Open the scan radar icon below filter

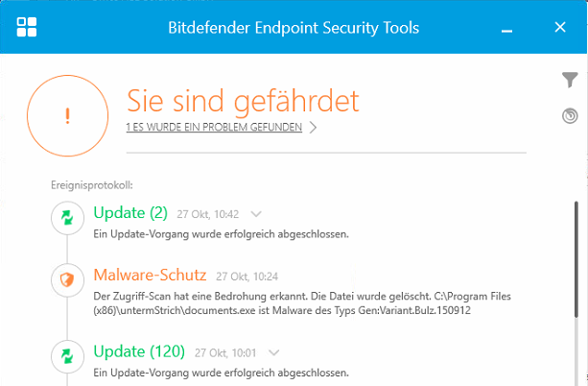pyautogui.click(x=570, y=116)
